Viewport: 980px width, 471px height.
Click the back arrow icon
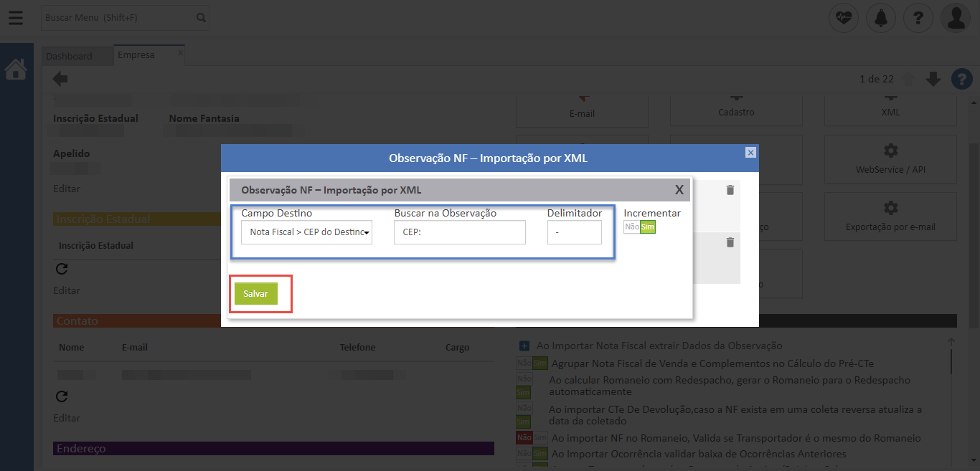point(61,79)
